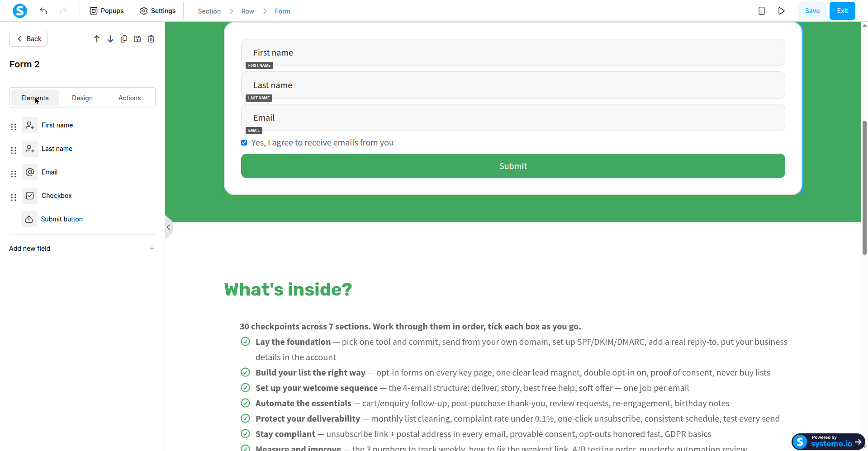The image size is (868, 451).
Task: Select the First name field icon
Action: 30,125
